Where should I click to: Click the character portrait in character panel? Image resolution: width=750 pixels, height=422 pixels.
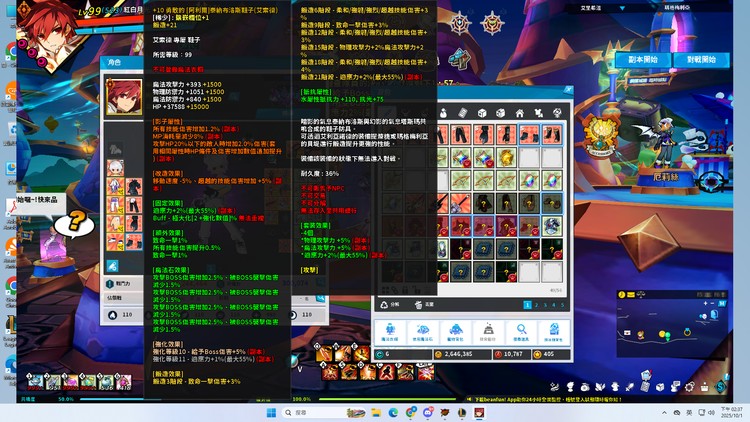[124, 97]
